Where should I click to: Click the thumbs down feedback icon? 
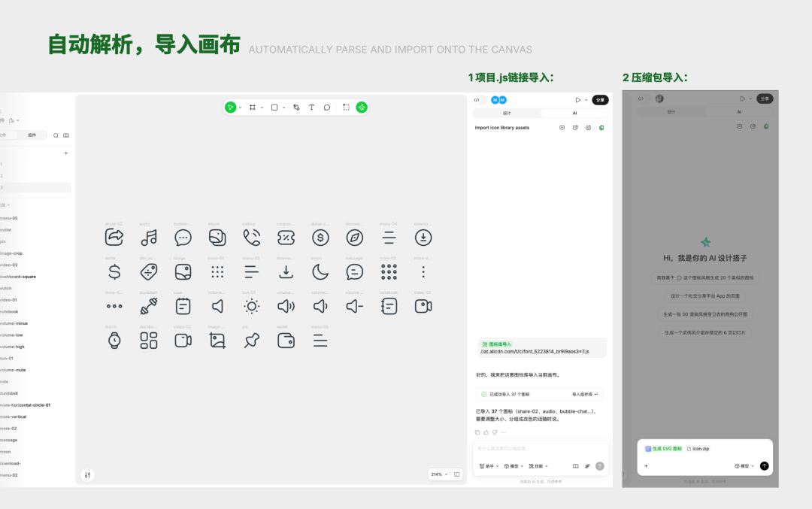pos(495,432)
